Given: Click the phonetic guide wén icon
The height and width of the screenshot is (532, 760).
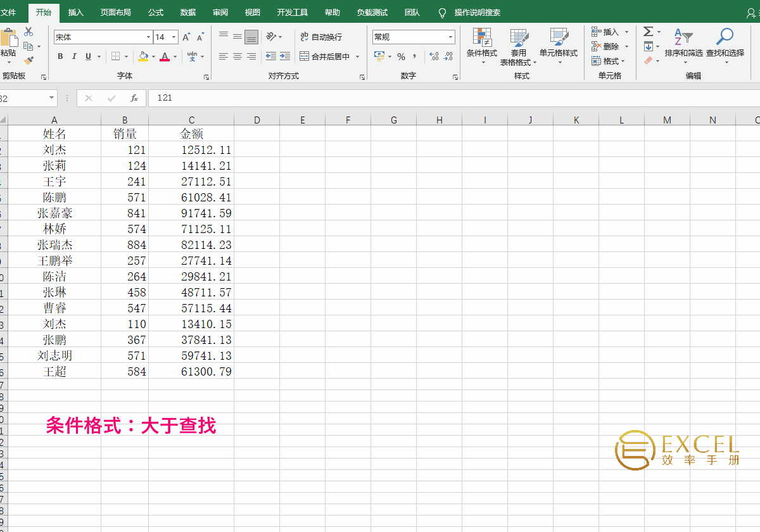Looking at the screenshot, I should point(192,56).
